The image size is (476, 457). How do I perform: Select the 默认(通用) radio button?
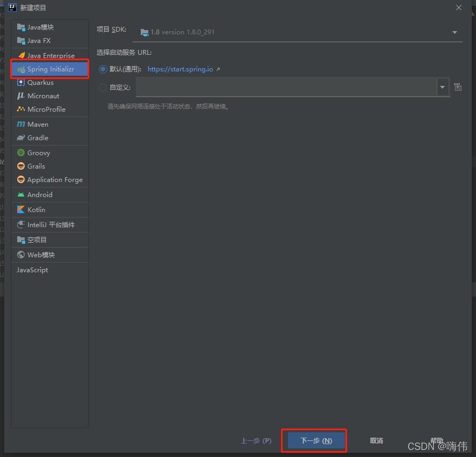tap(103, 69)
